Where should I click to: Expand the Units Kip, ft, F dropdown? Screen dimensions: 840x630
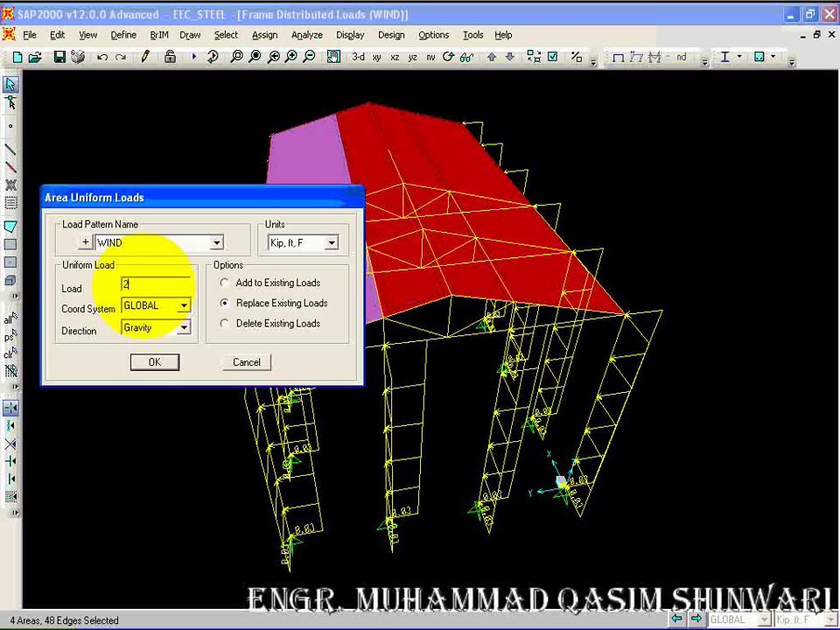click(332, 242)
